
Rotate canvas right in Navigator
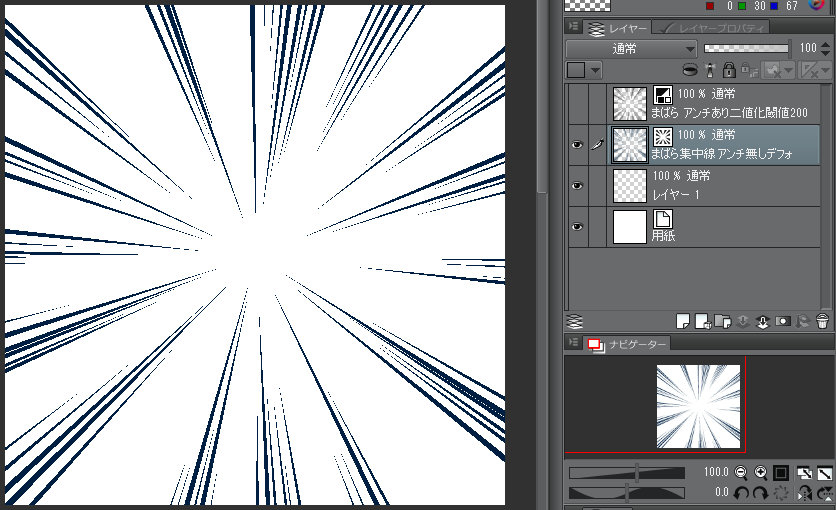point(761,492)
